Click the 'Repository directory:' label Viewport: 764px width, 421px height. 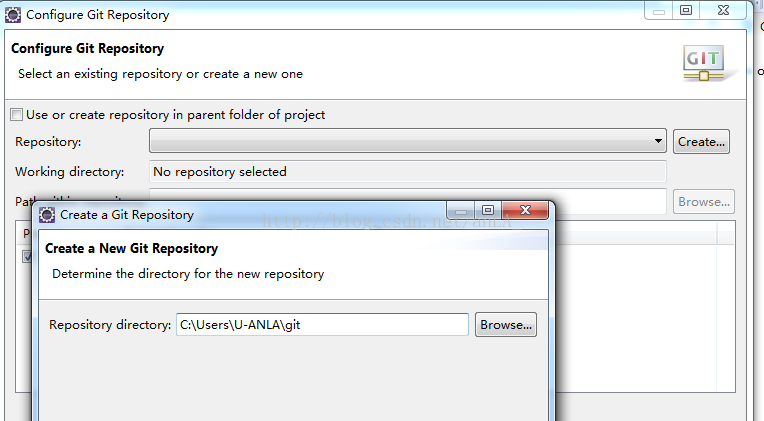click(110, 325)
